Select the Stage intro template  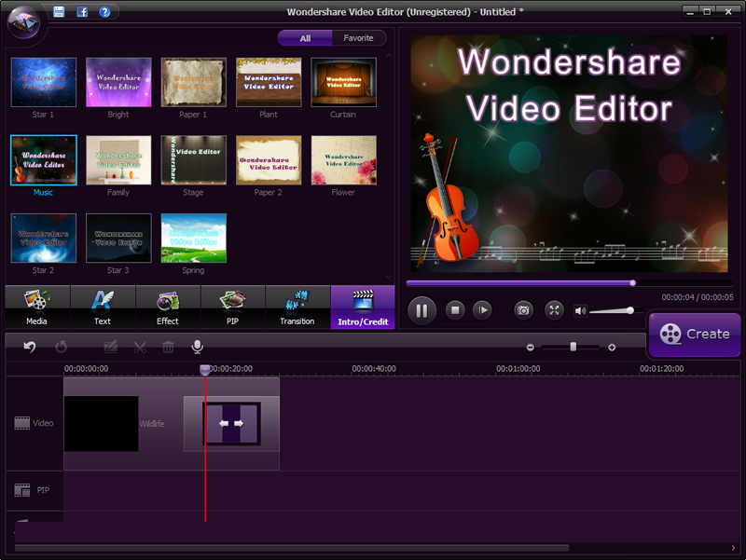tap(194, 160)
